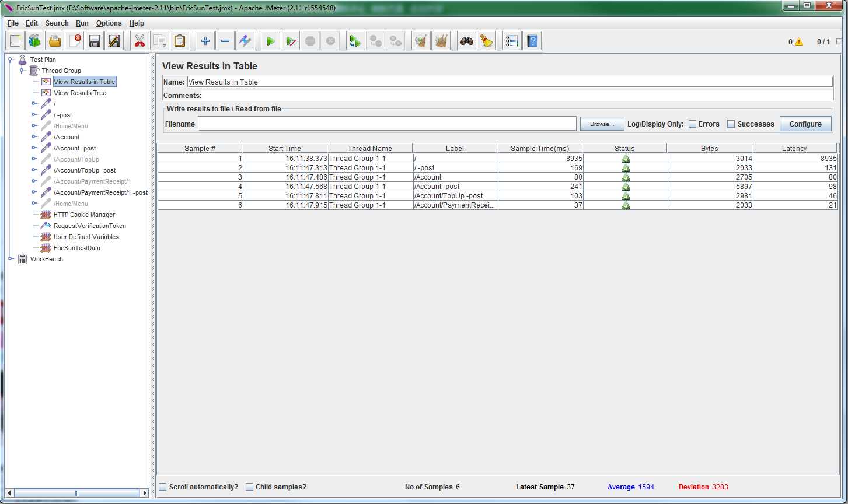
Task: Enable the Successes only checkbox
Action: click(731, 124)
